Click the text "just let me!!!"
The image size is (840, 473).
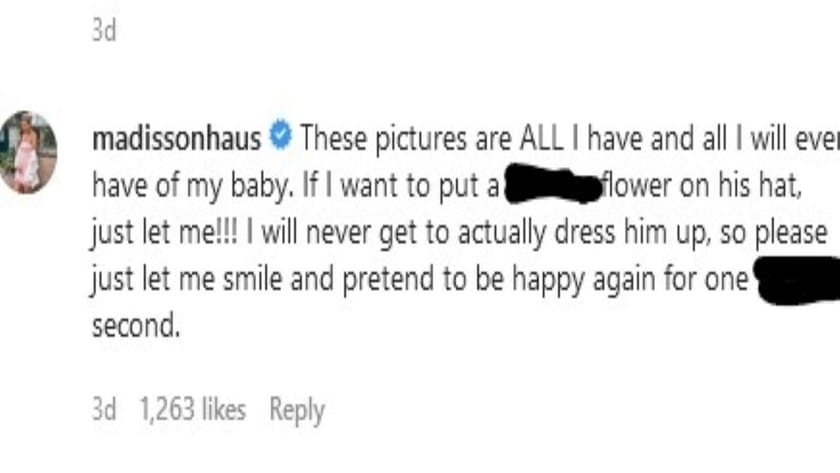point(158,232)
